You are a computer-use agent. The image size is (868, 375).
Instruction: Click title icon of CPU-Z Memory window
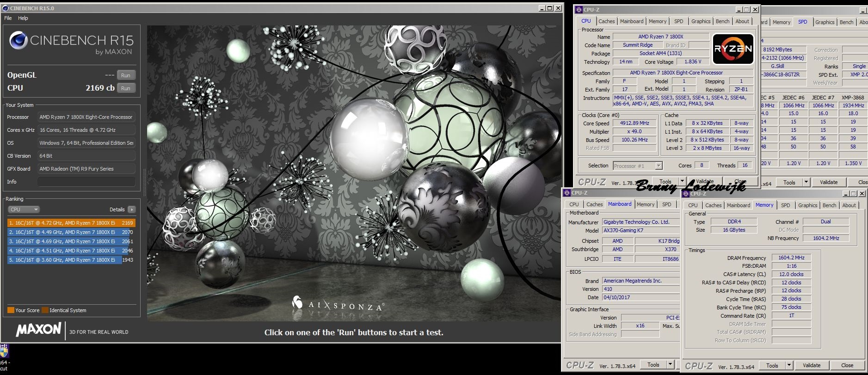(686, 194)
